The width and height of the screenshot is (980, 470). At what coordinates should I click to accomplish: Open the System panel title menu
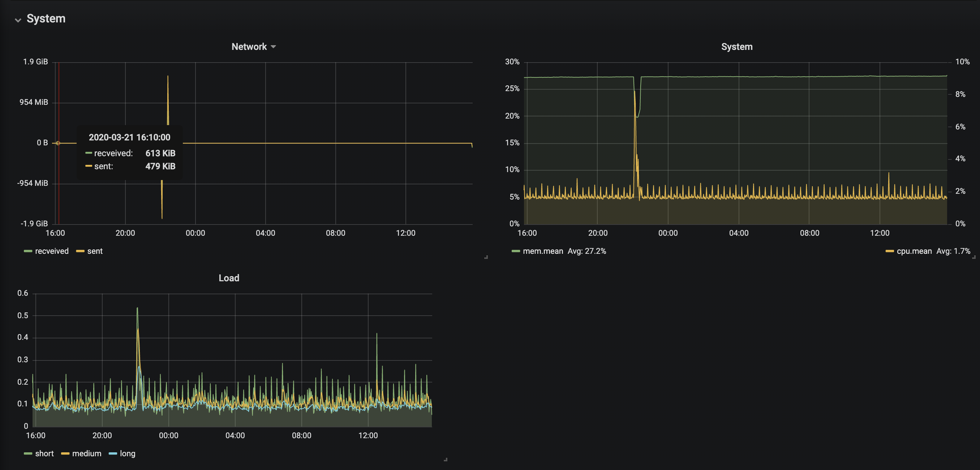(736, 47)
